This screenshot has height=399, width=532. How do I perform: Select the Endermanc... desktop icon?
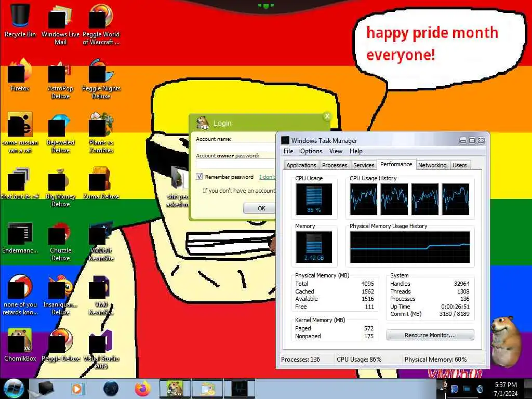(20, 237)
